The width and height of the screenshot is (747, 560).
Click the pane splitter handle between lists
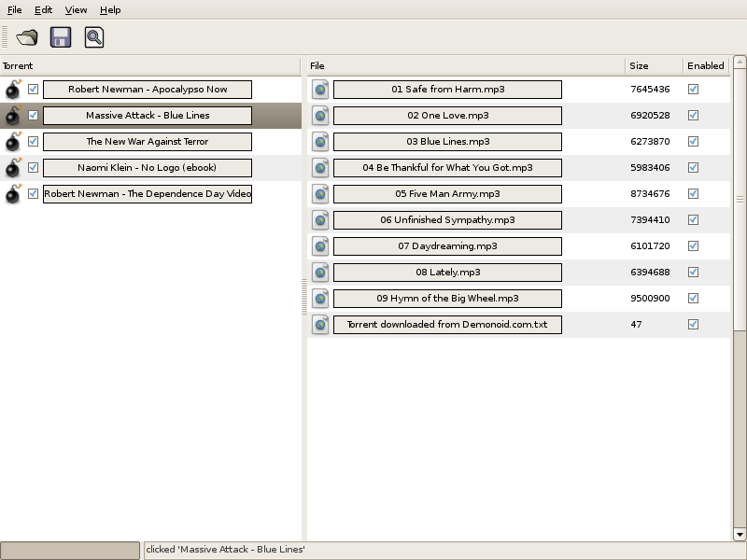pos(304,298)
